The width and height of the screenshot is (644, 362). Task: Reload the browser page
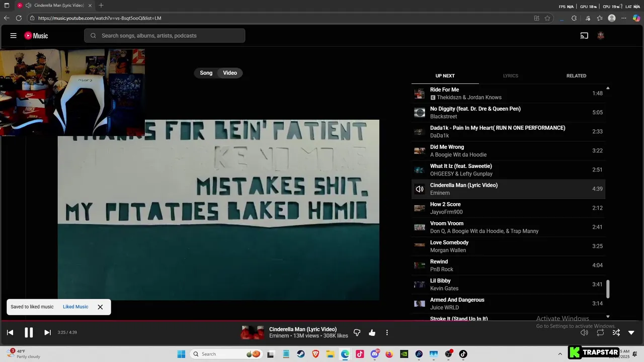click(x=19, y=18)
